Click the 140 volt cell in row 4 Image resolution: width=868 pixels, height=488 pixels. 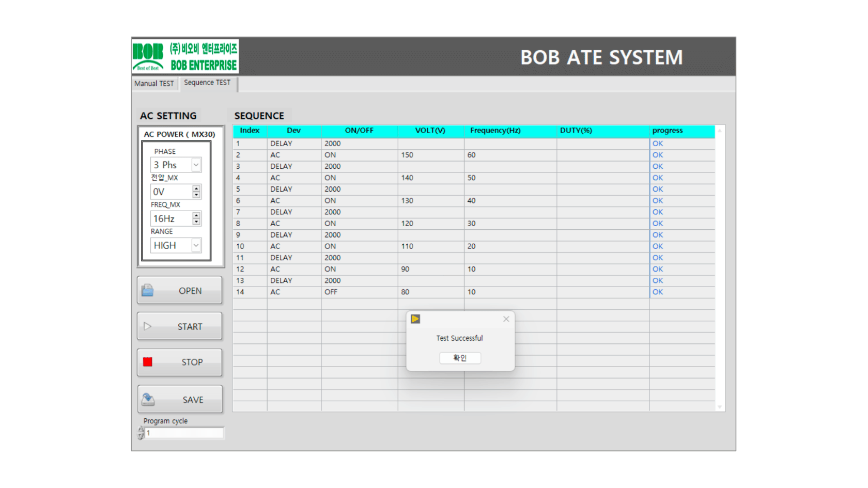[x=431, y=178]
